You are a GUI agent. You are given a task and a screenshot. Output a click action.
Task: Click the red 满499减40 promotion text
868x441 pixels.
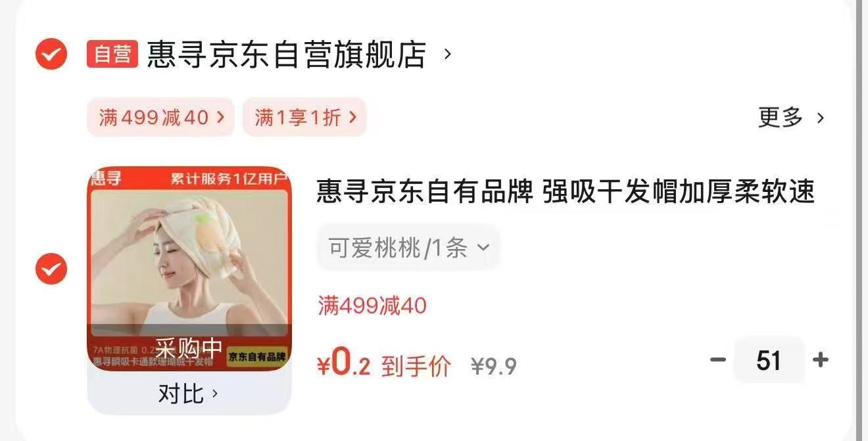click(372, 306)
